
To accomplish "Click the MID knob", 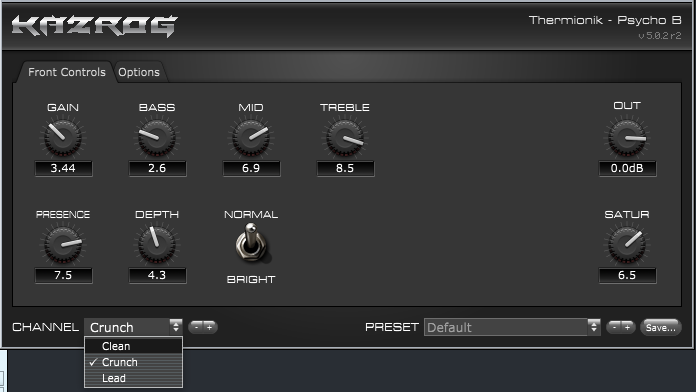I will pos(251,137).
